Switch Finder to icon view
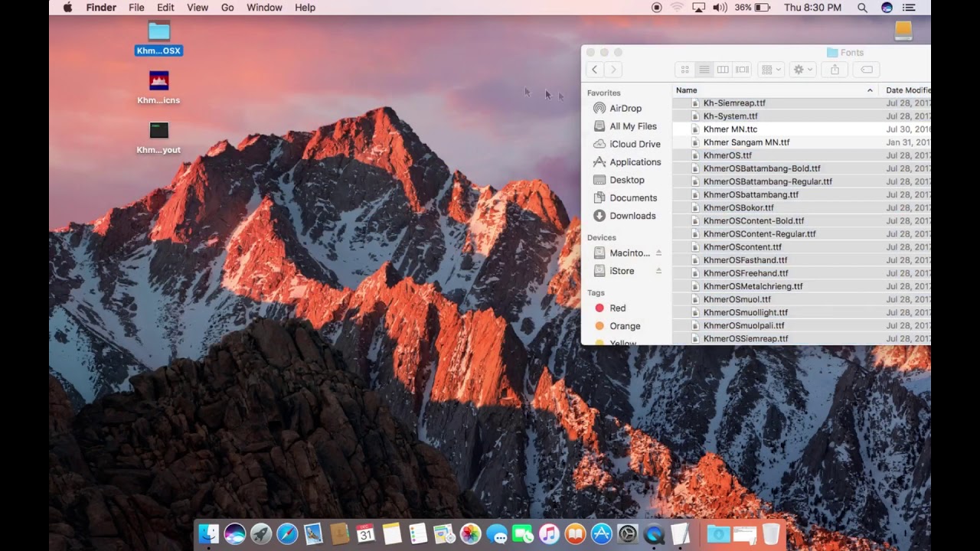The width and height of the screenshot is (980, 551). (x=685, y=70)
